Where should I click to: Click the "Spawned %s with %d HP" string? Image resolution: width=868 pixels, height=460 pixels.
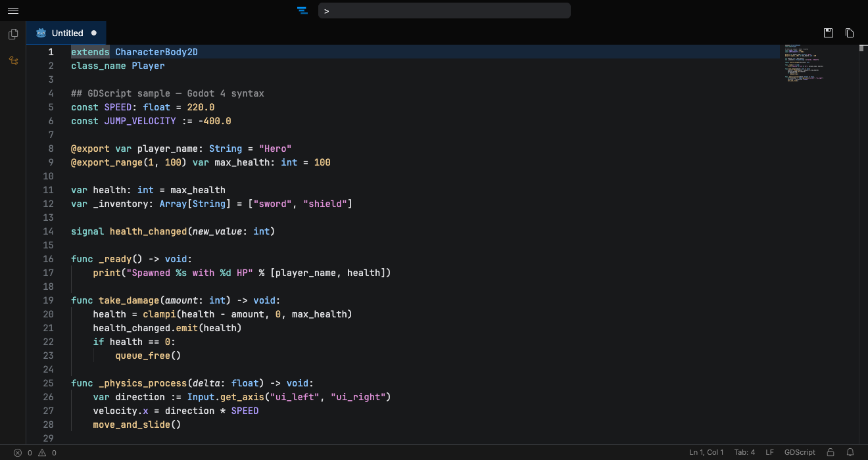189,273
